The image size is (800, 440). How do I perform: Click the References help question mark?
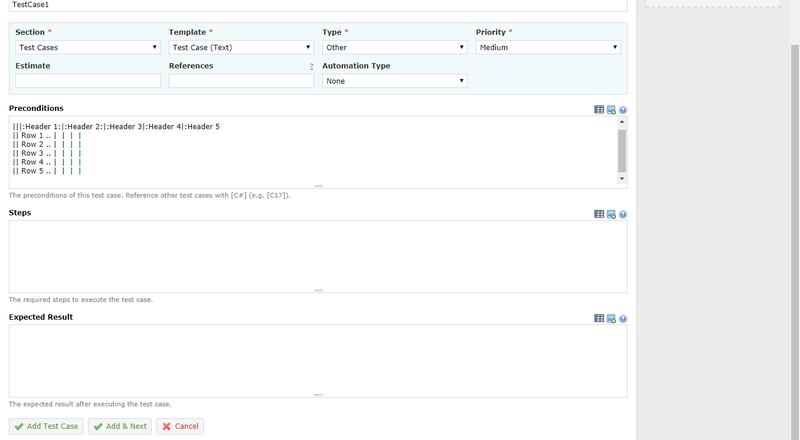(311, 66)
